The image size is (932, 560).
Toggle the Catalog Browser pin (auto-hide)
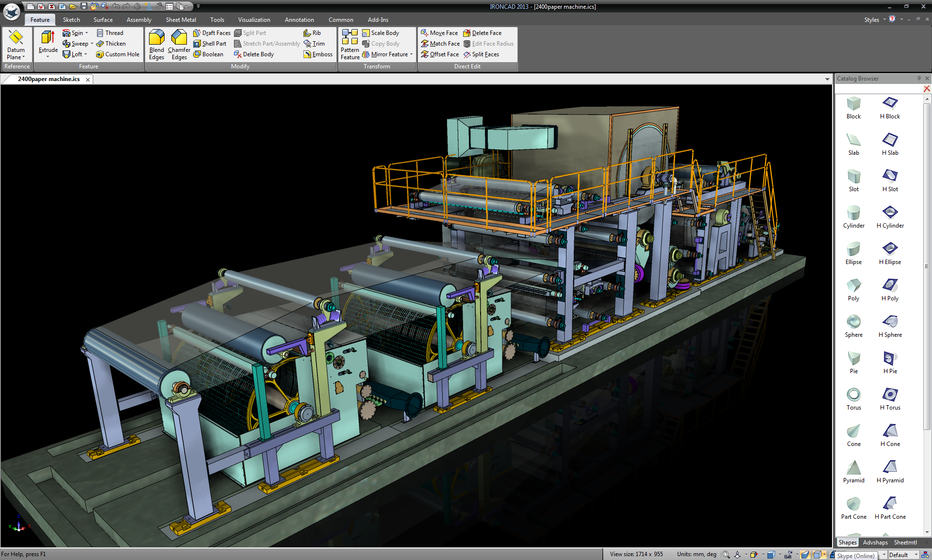click(x=919, y=79)
